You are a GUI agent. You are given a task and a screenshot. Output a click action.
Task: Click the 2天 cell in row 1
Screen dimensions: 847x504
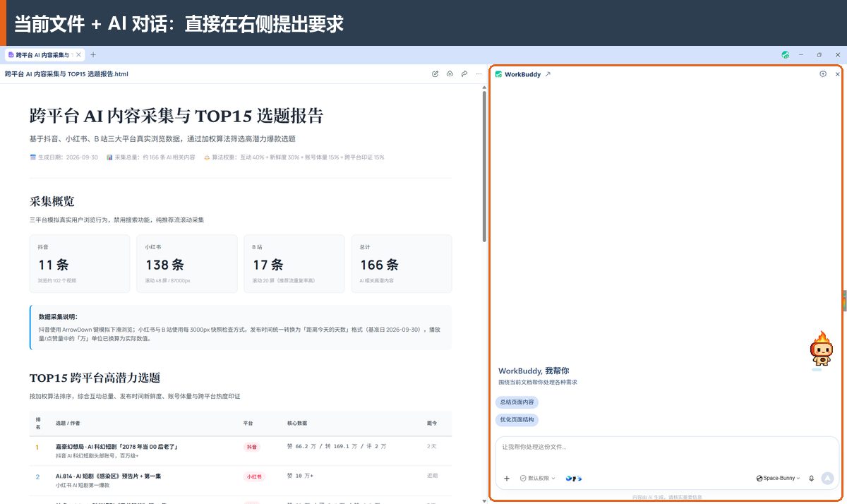(432, 447)
